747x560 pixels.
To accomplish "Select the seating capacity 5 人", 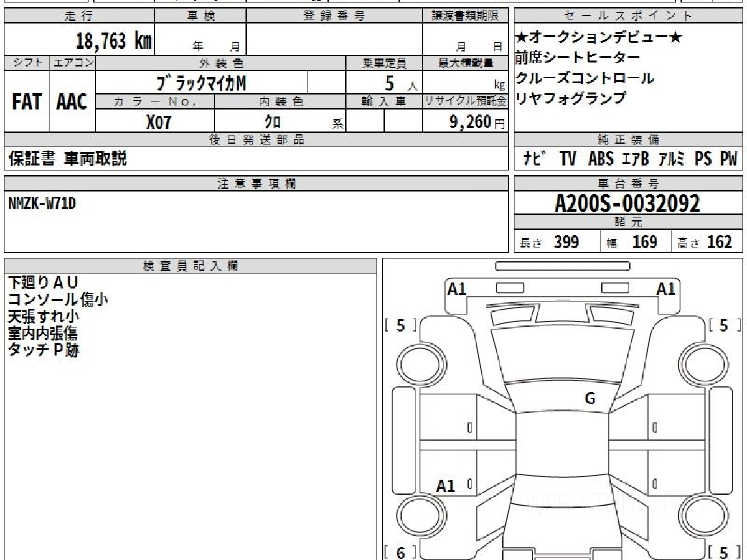I will tap(402, 83).
